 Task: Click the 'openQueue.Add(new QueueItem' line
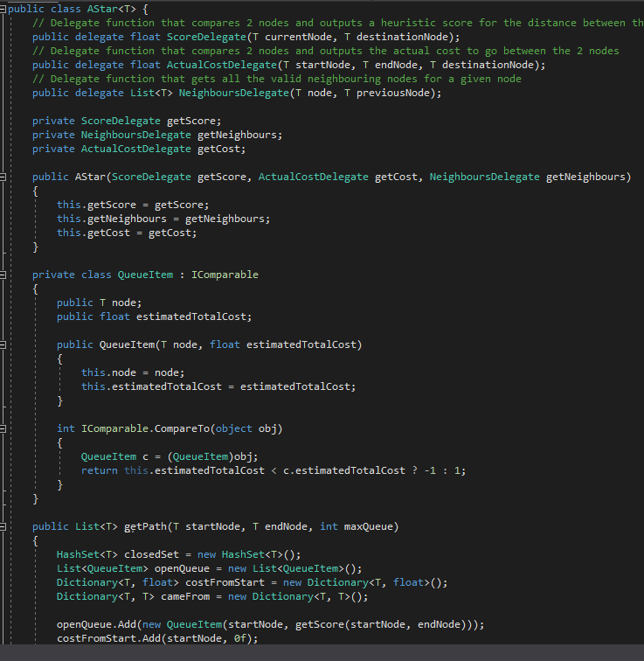pos(270,624)
